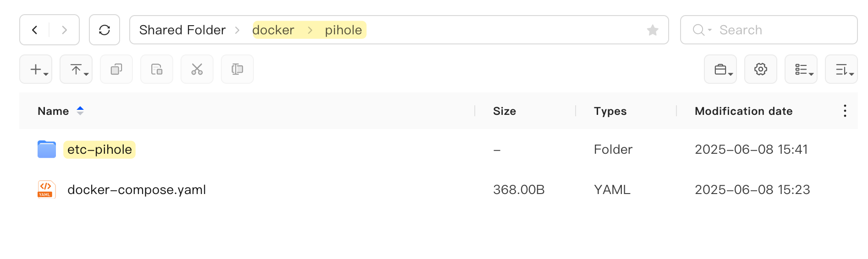Open the settings gear button
The image size is (868, 259).
(x=761, y=70)
